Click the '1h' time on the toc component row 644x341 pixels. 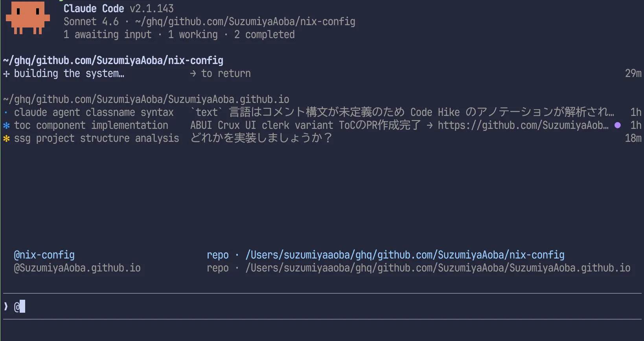tap(636, 125)
